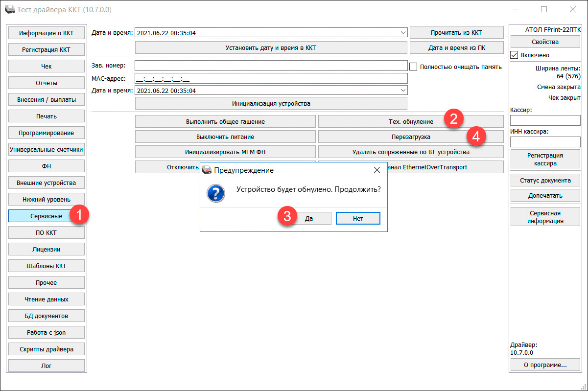
Task: Click the app printer icon in title bar
Action: pos(9,10)
